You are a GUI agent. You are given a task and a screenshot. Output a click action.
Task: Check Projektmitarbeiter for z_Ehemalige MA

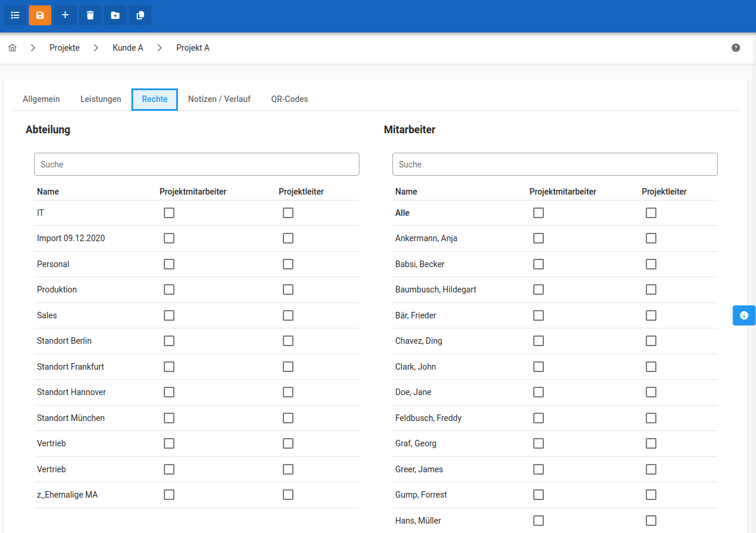point(169,495)
